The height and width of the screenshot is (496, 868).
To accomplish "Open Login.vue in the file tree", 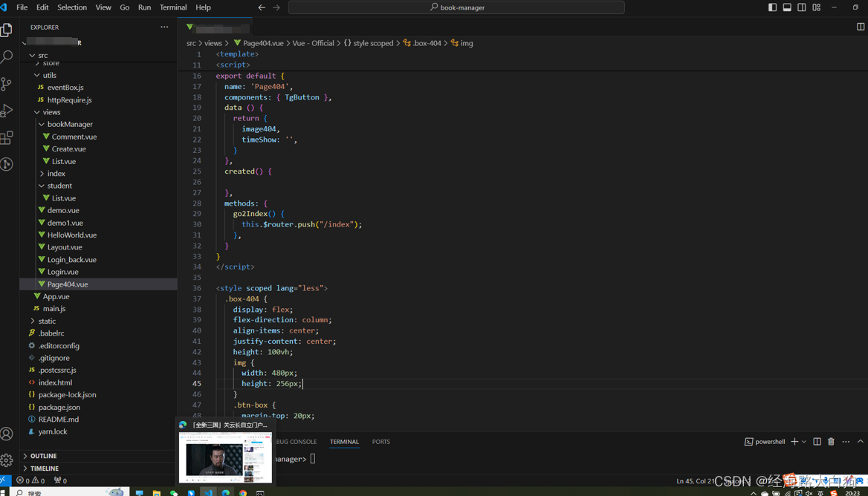I will coord(62,272).
